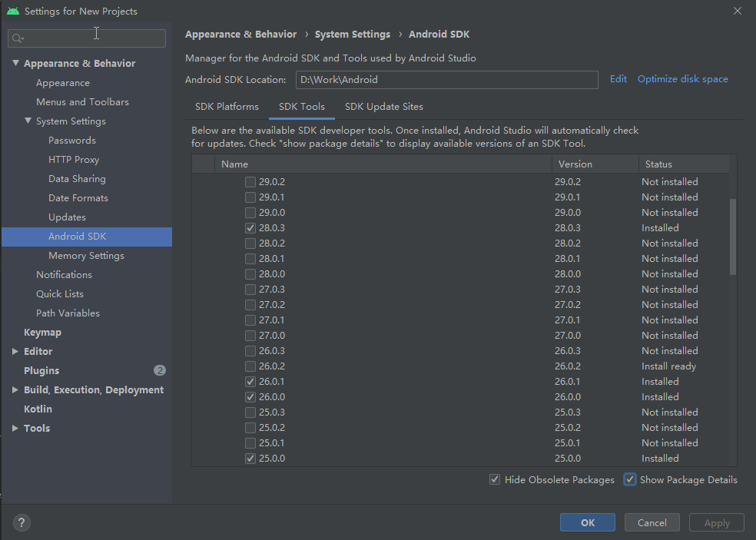Click the settings search field

click(87, 38)
